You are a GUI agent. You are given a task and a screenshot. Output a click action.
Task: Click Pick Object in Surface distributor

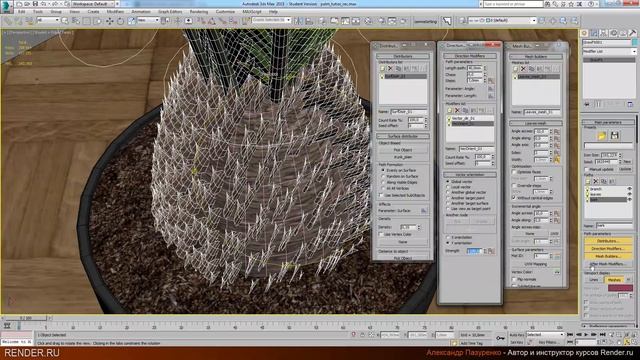[403, 150]
